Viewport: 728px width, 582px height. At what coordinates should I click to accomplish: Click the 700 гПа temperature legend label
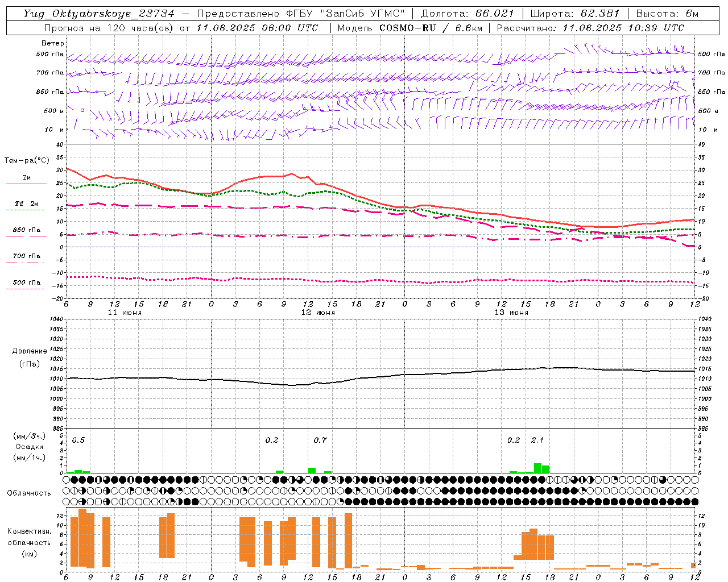pyautogui.click(x=27, y=256)
